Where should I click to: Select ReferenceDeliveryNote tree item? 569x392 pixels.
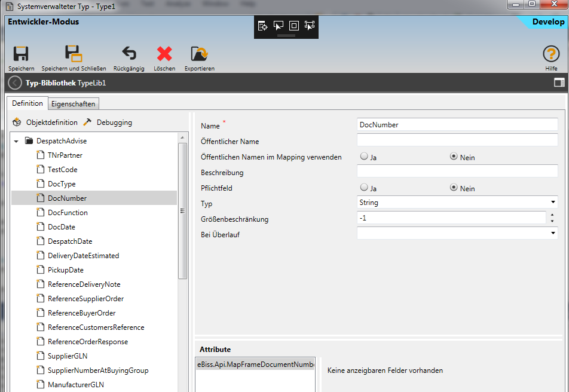[x=84, y=284]
